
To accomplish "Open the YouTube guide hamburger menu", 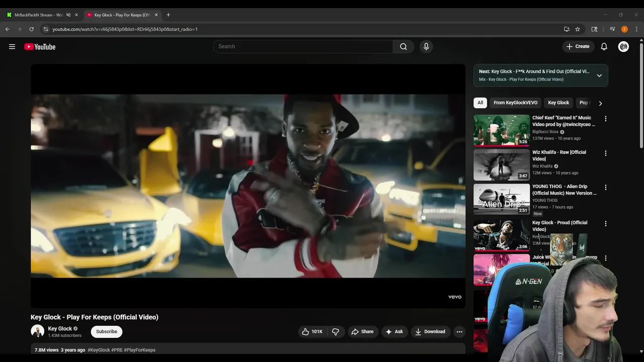I will 12,47.
